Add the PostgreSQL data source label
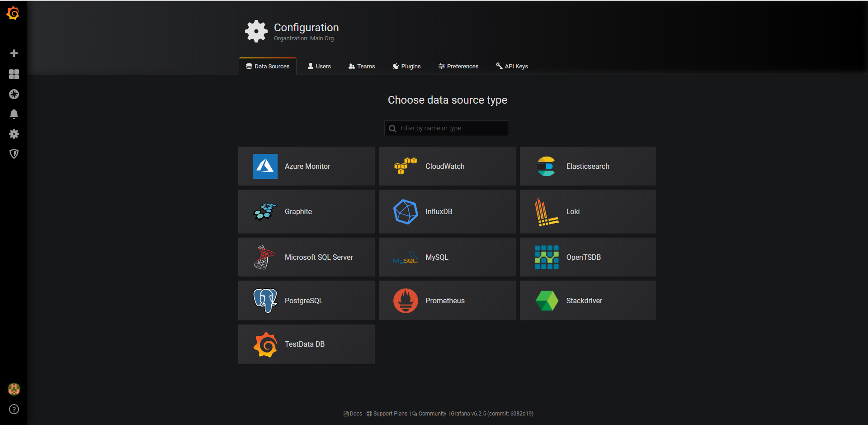The height and width of the screenshot is (425, 868). (x=304, y=301)
